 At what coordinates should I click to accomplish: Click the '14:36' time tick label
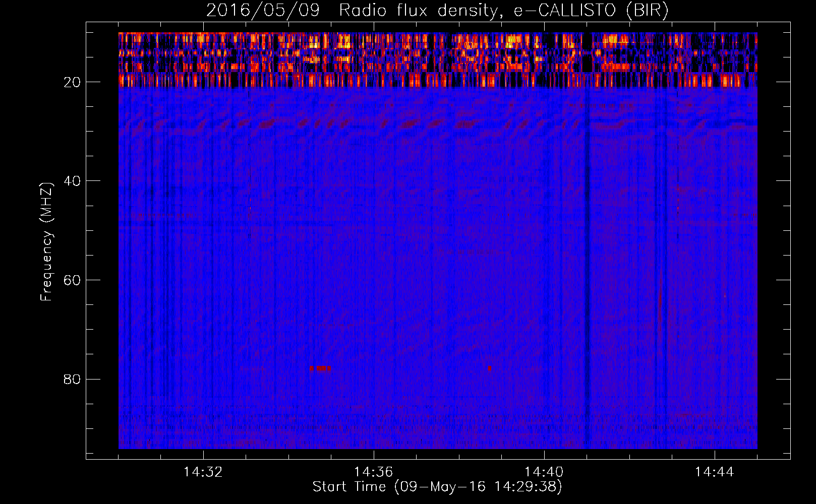(x=374, y=472)
